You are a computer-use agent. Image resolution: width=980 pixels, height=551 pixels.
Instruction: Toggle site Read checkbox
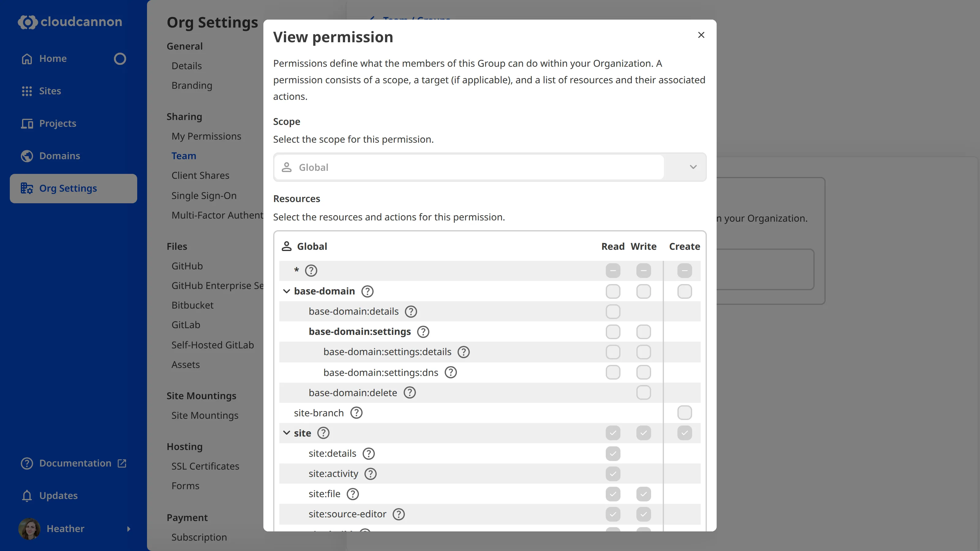click(613, 433)
